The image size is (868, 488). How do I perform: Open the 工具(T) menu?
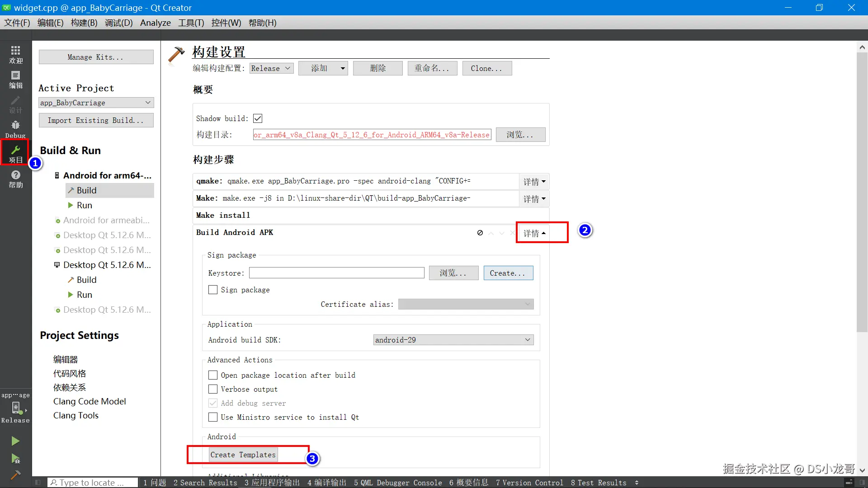point(191,23)
